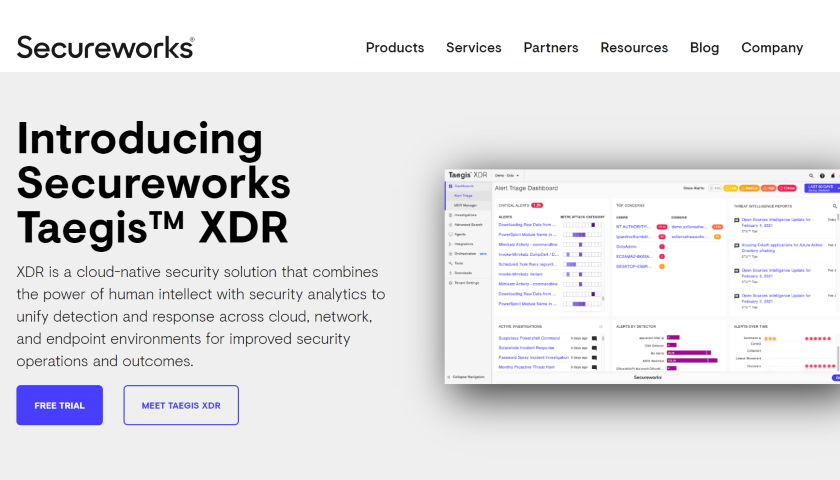Open Tenant Settings in the dashboard sidebar

click(x=468, y=282)
